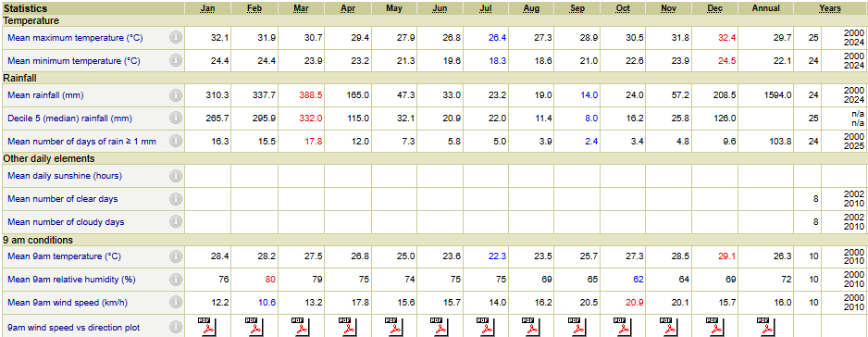Image resolution: width=868 pixels, height=337 pixels.
Task: Select annual rainfall value 1594.0
Action: point(777,95)
